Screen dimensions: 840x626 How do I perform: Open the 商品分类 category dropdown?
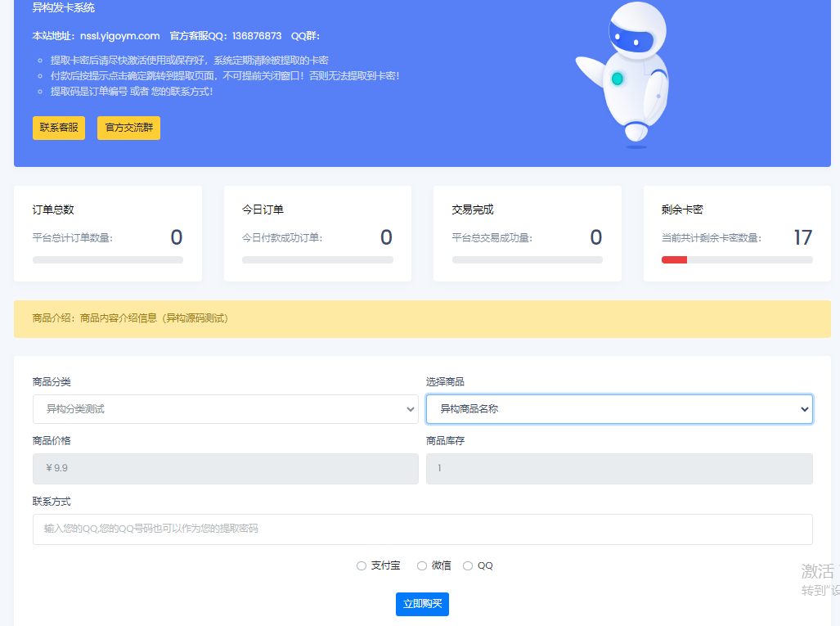[226, 409]
